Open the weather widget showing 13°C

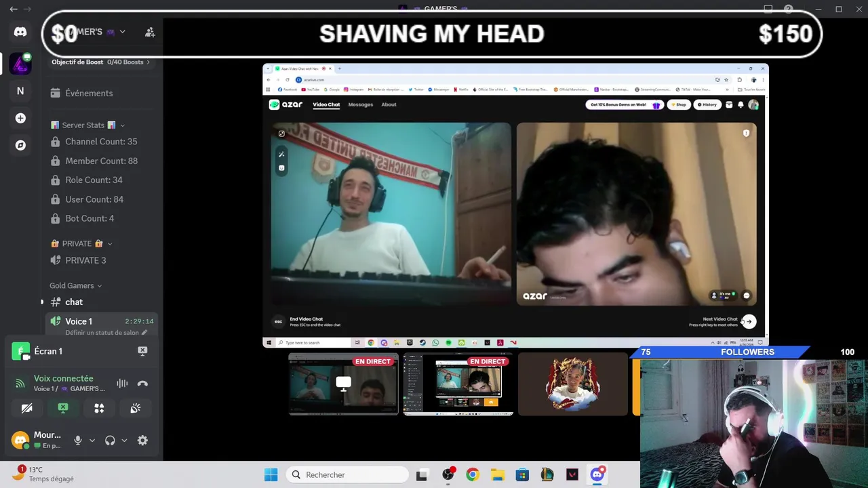(x=44, y=474)
